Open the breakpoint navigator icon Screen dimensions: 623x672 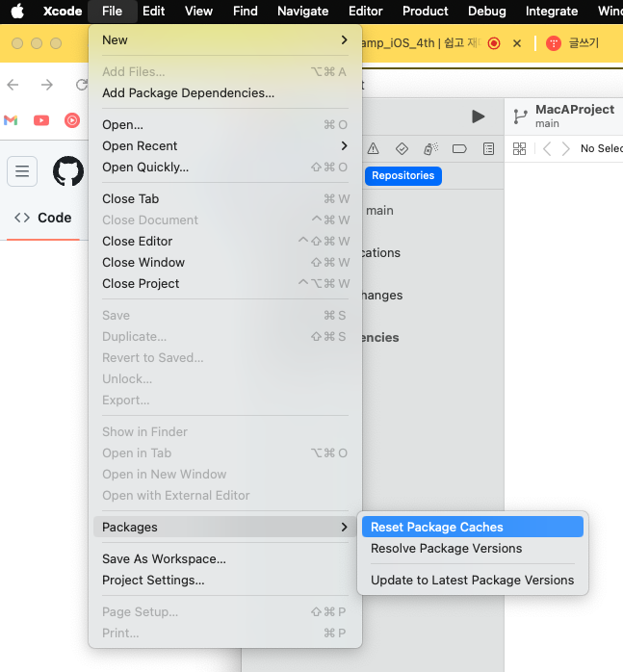tap(459, 148)
